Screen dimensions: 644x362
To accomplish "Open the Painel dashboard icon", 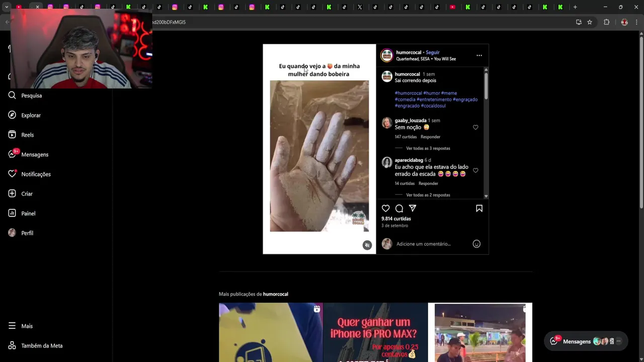I will tap(12, 213).
